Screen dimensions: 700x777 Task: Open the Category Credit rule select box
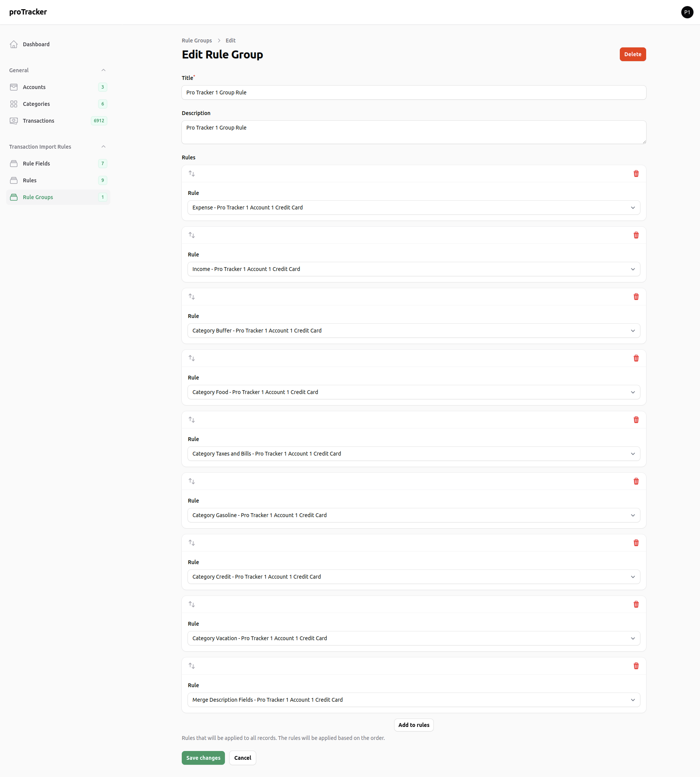(414, 576)
